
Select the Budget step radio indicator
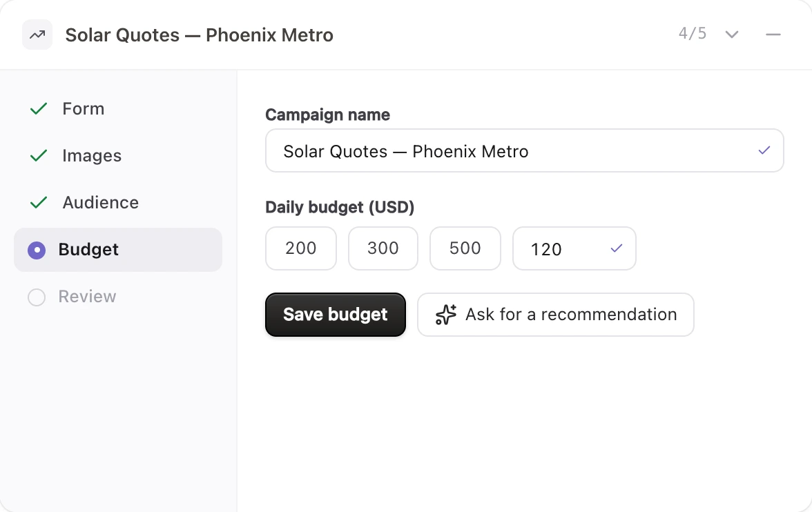coord(37,250)
